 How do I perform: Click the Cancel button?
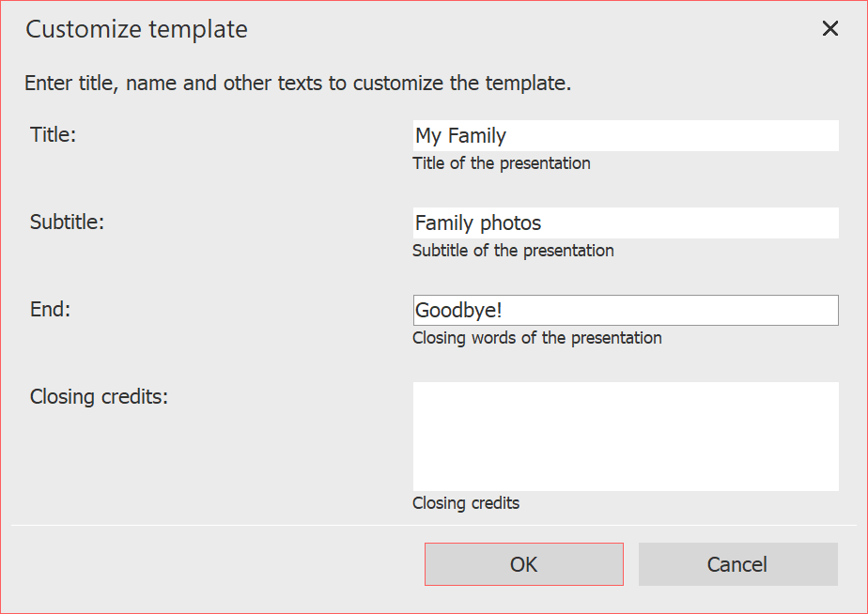[737, 563]
